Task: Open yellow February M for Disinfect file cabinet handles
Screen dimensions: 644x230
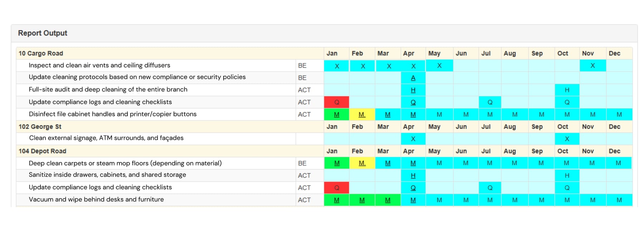Action: coord(362,114)
